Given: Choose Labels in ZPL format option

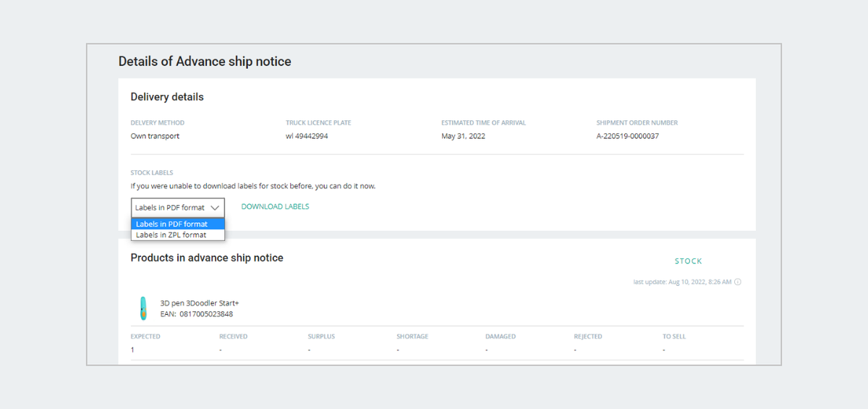Looking at the screenshot, I should [178, 235].
